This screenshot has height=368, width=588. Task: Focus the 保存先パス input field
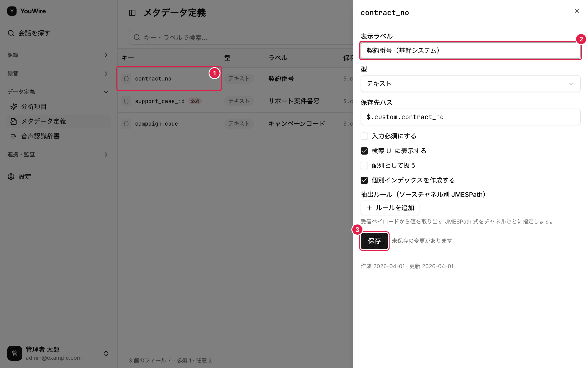[470, 117]
